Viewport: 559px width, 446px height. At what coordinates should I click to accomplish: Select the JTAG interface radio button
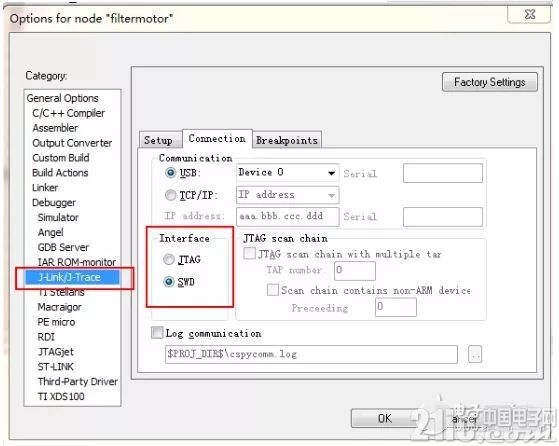click(169, 260)
